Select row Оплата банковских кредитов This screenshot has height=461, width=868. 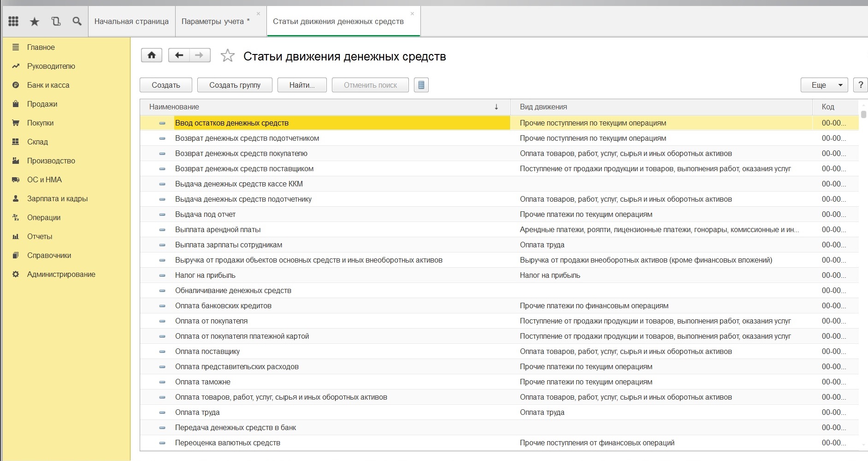tap(499, 305)
